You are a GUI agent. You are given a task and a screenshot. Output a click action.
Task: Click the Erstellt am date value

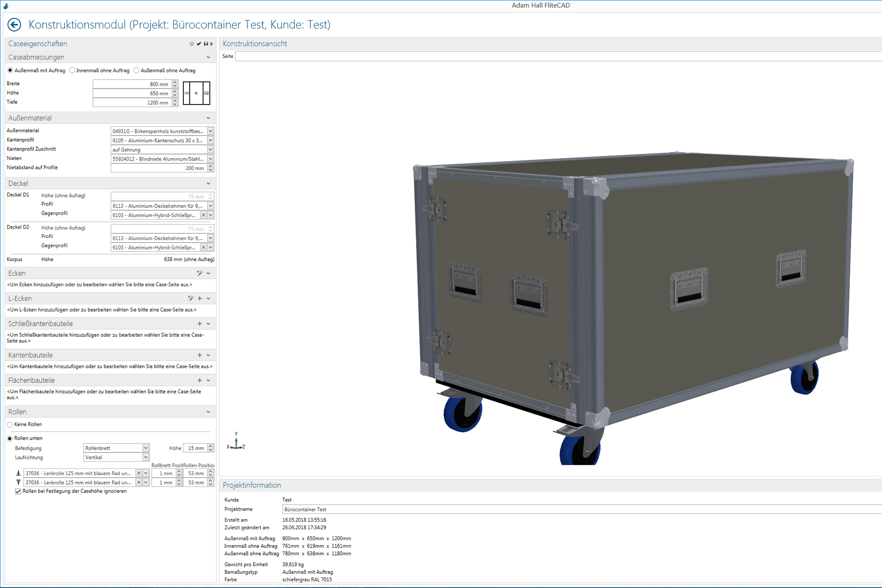pyautogui.click(x=304, y=520)
